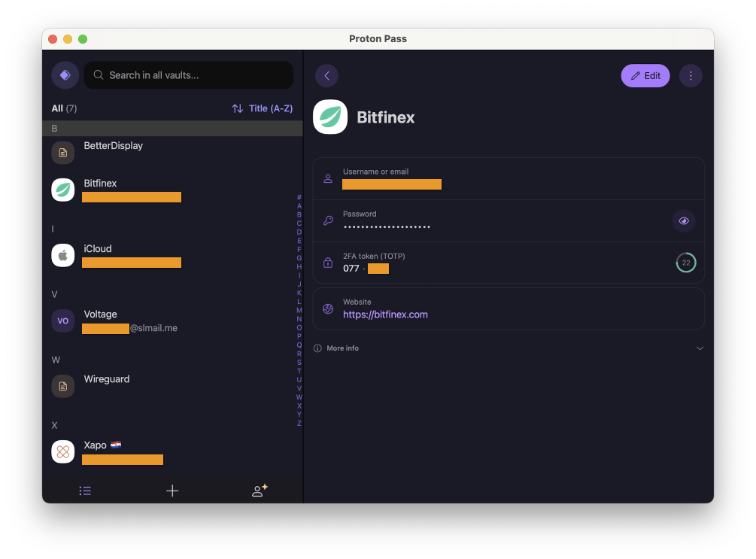This screenshot has width=756, height=559.
Task: Click the Bitfinex leaf icon in list
Action: [62, 190]
